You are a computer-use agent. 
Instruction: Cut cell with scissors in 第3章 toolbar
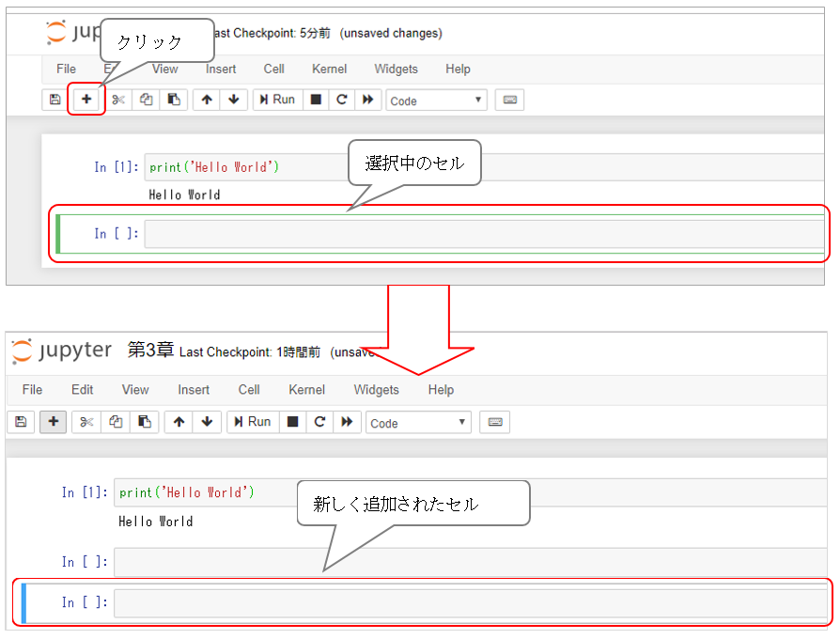coord(86,422)
